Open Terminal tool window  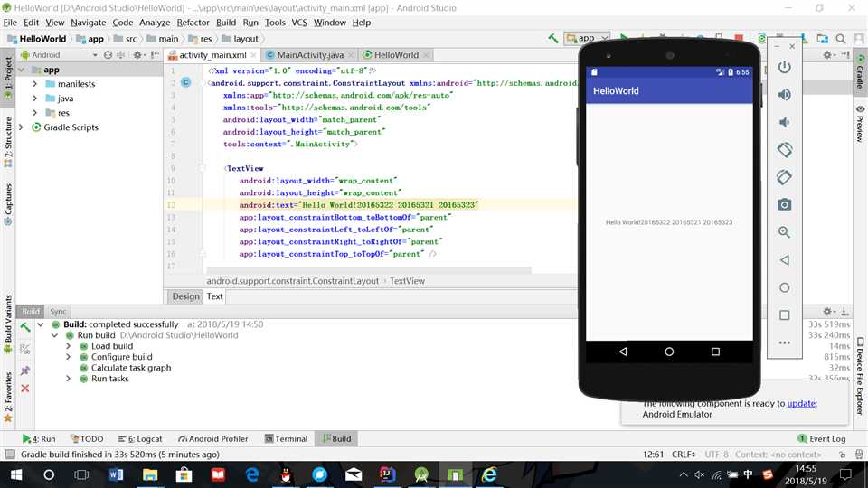point(287,439)
